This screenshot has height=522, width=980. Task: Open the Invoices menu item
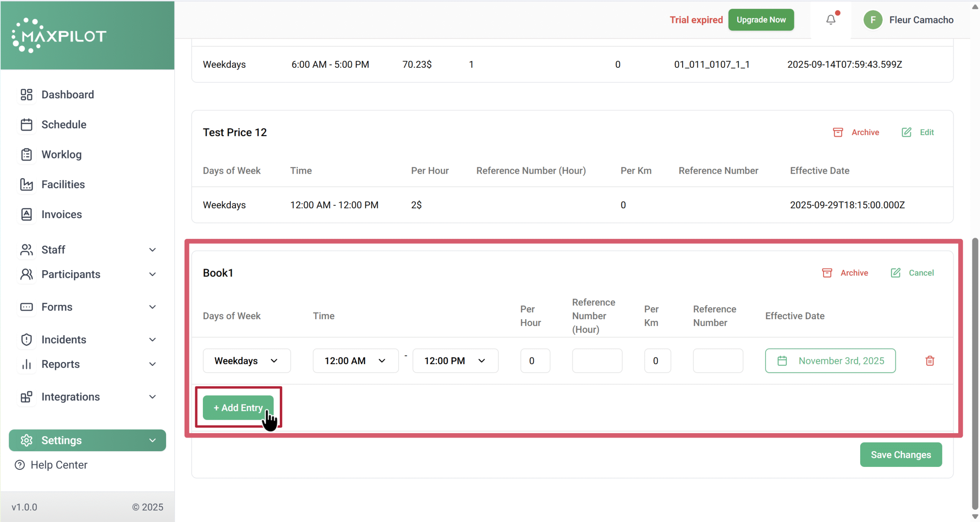tap(61, 214)
